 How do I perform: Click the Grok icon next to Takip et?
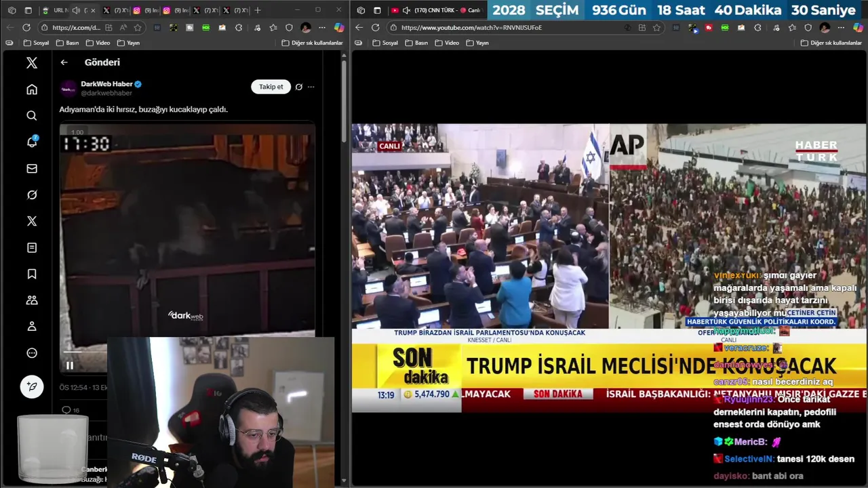(x=298, y=87)
